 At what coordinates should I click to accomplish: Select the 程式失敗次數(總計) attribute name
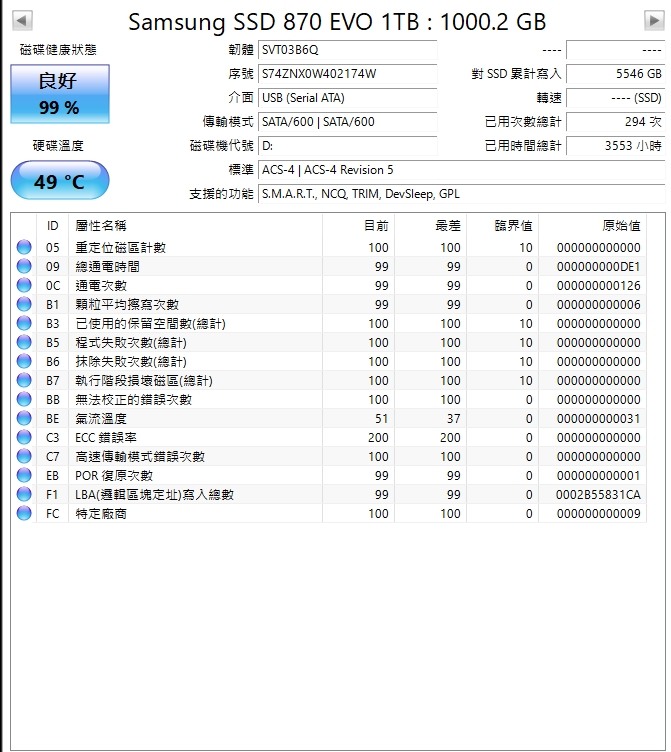[x=131, y=342]
